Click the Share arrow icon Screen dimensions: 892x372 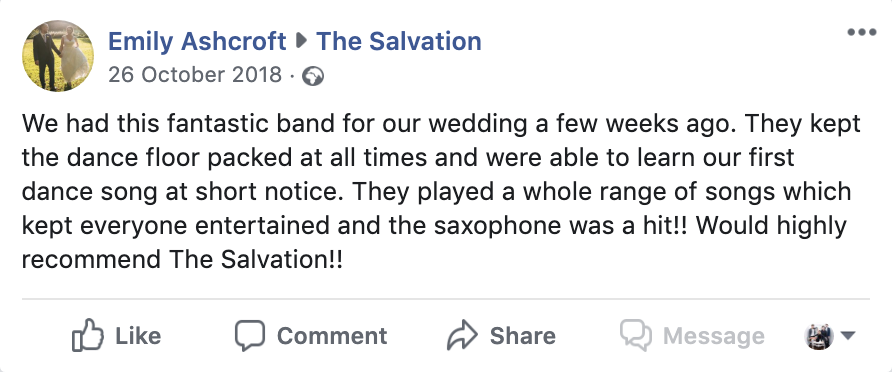(x=462, y=335)
